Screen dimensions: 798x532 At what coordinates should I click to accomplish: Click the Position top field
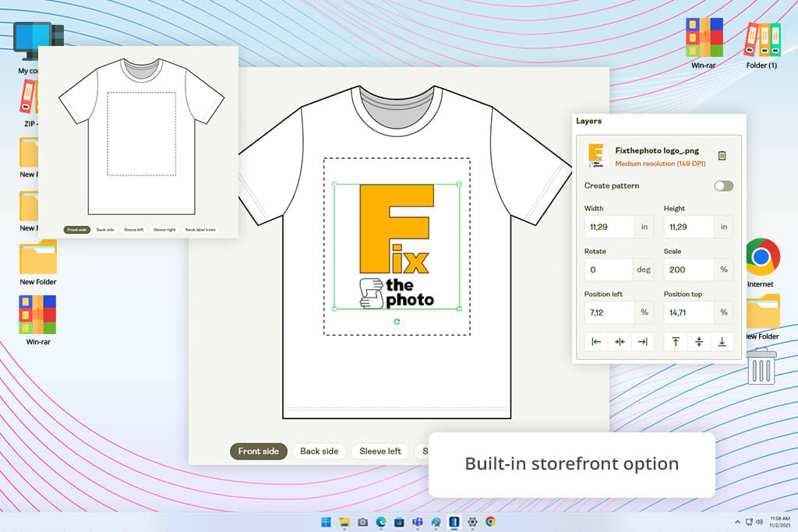point(689,312)
